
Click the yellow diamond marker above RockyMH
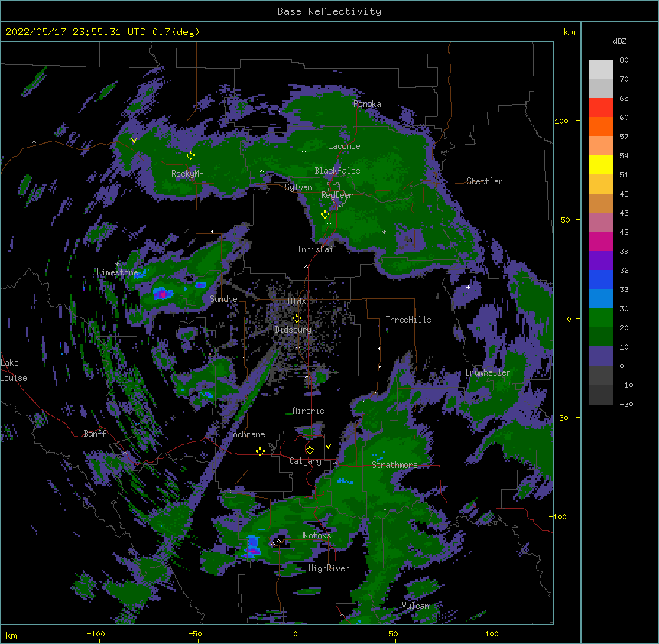point(190,156)
